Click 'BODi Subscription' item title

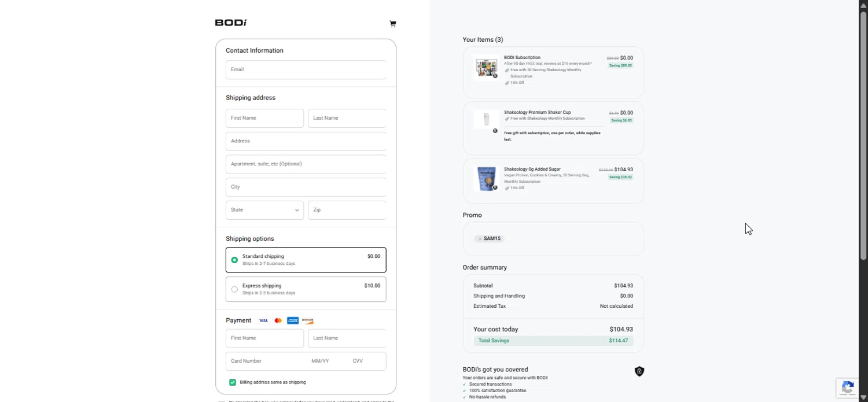click(522, 58)
